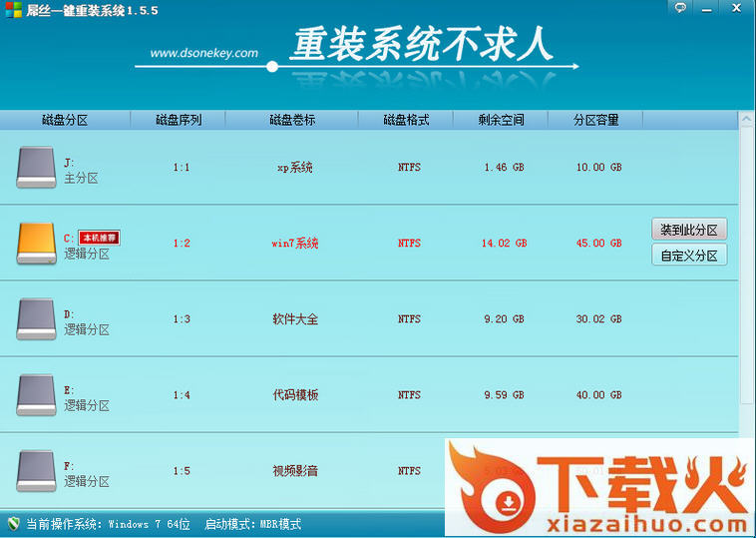The image size is (756, 538).
Task: Click the shield icon in status bar
Action: click(x=13, y=524)
